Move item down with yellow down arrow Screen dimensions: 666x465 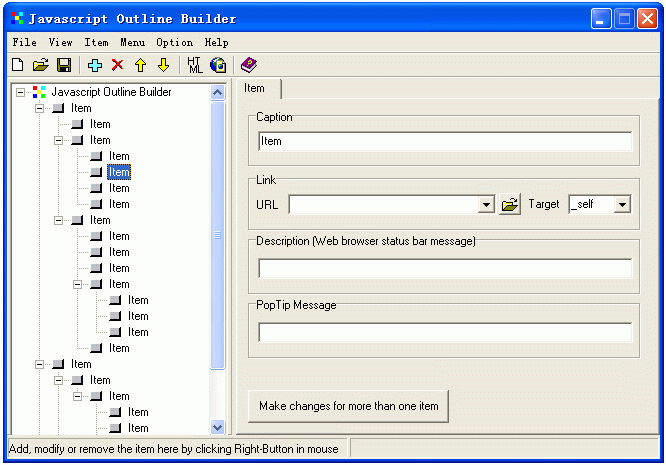click(164, 65)
